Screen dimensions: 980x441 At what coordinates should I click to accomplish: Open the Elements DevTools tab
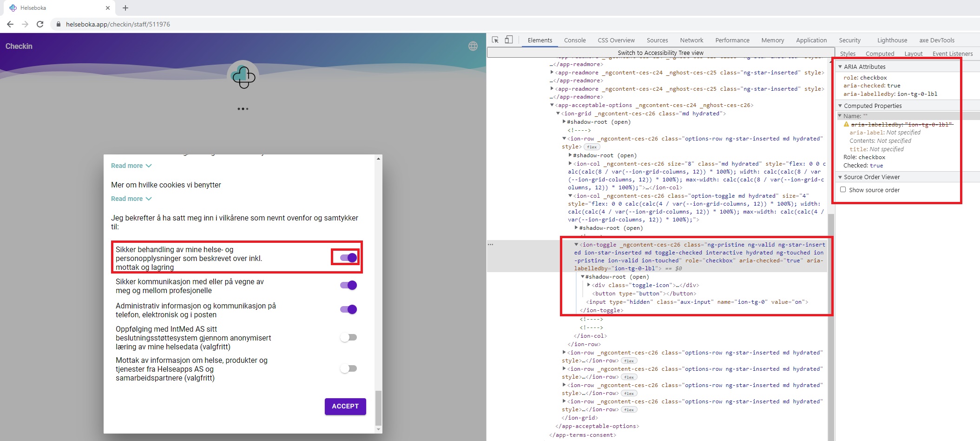click(x=540, y=40)
